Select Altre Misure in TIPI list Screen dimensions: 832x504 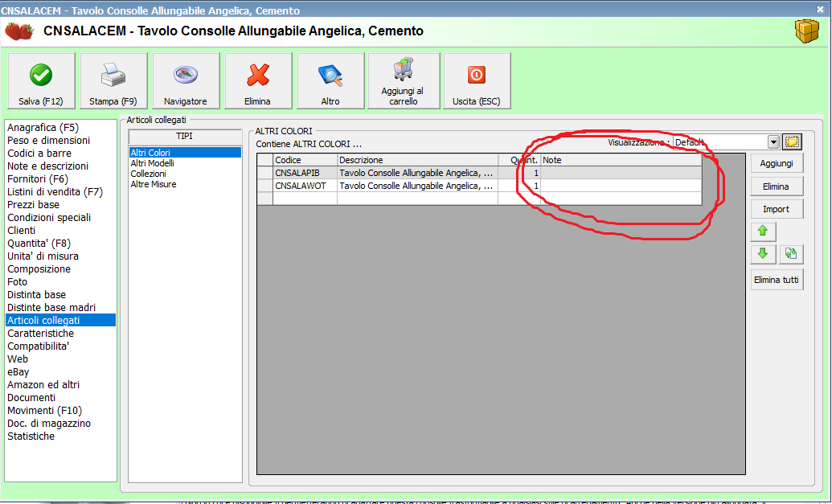point(185,184)
